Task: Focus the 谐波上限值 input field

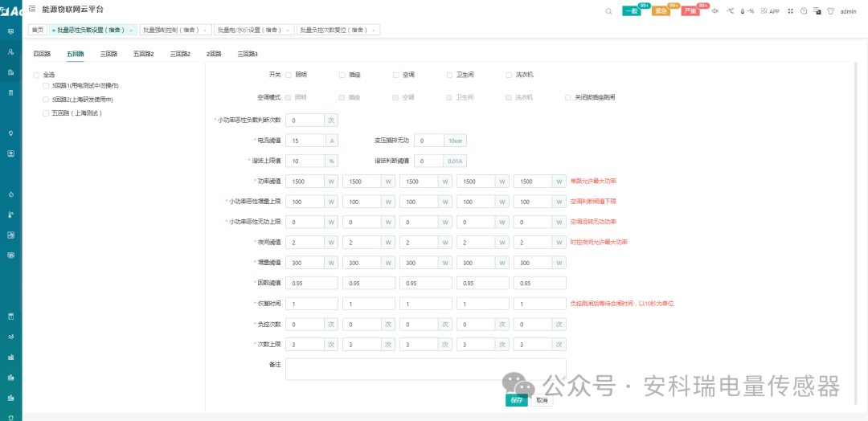Action: [305, 161]
